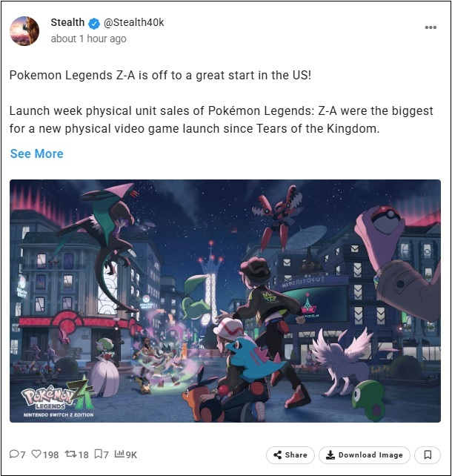Image resolution: width=452 pixels, height=476 pixels.
Task: Toggle the bookmark button beside Download Image
Action: 428,454
